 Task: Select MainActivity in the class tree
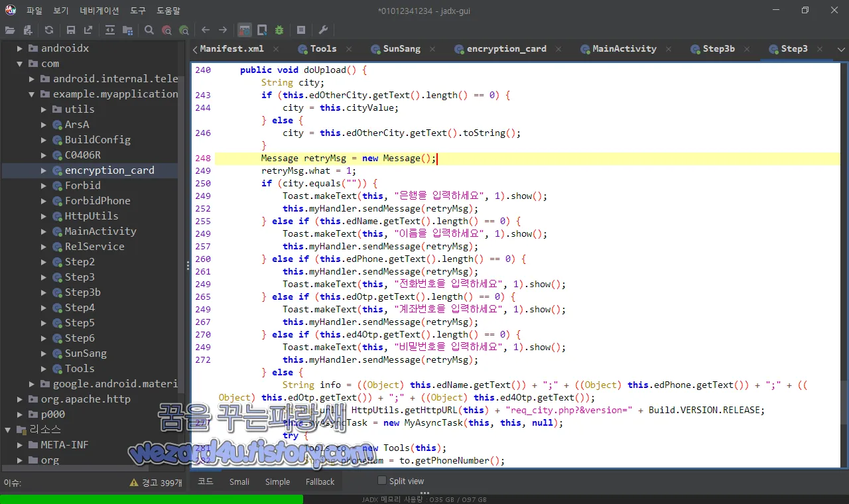click(x=100, y=231)
